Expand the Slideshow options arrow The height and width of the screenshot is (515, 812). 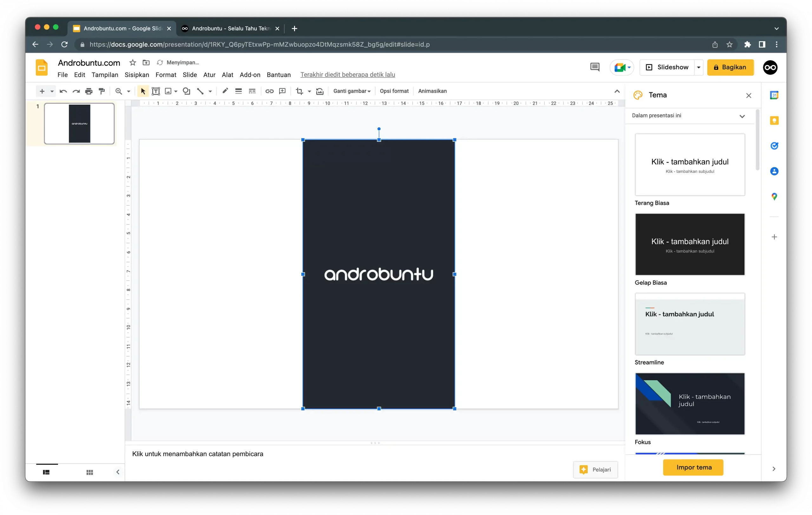tap(698, 67)
